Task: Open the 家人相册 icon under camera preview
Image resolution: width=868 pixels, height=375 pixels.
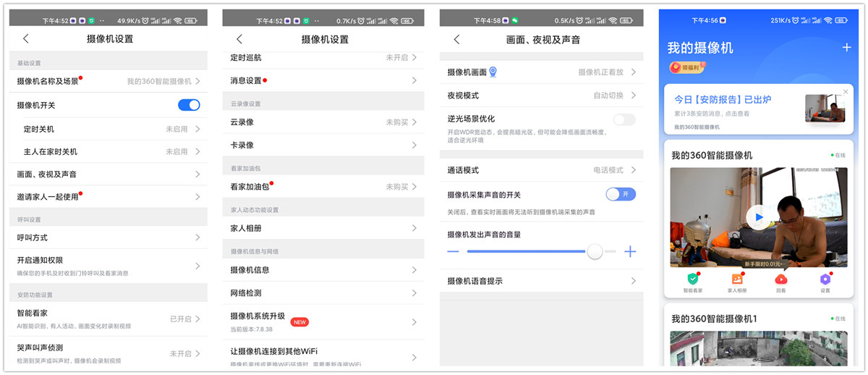Action: pos(737,279)
